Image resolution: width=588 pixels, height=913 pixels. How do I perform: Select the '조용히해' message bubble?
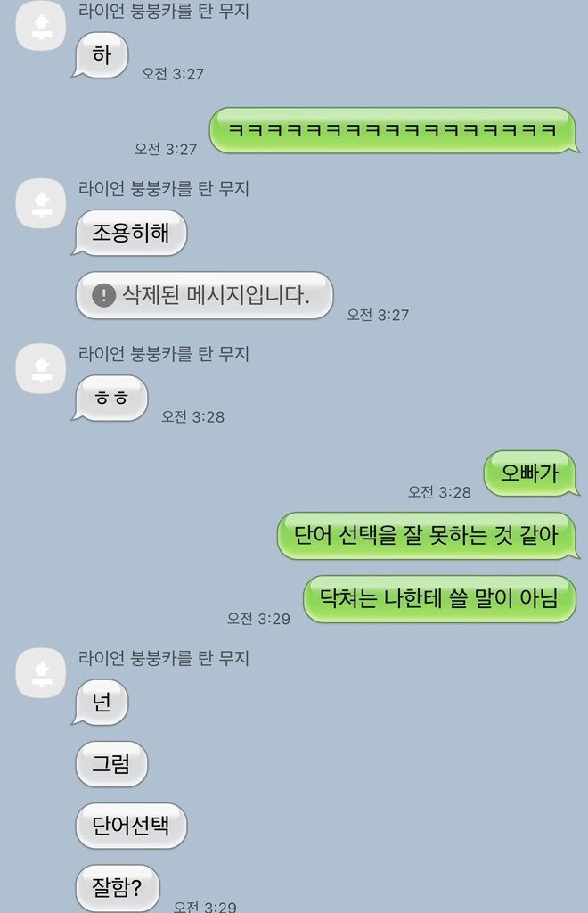(130, 233)
